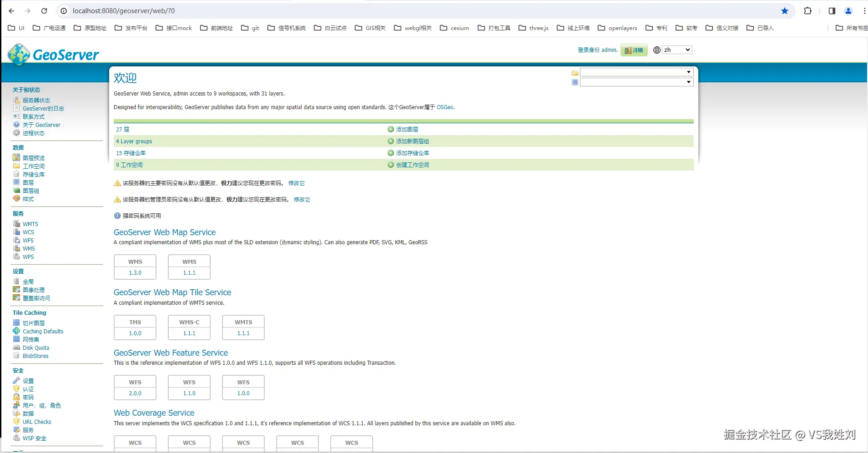This screenshot has width=868, height=453.
Task: Click WFS 2.0.0 capabilities button
Action: [x=135, y=388]
